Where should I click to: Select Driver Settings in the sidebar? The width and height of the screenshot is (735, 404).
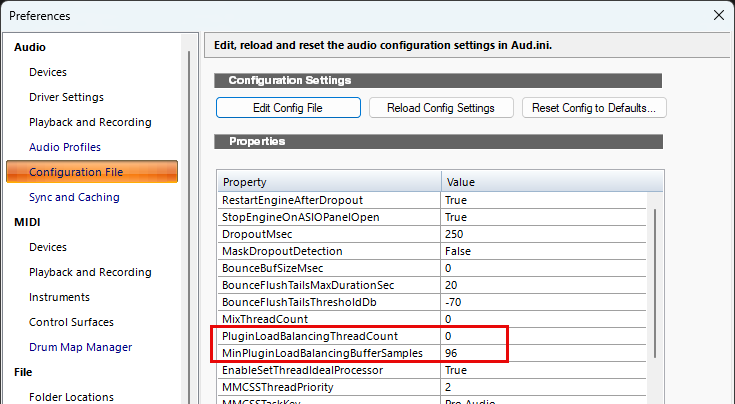[66, 97]
